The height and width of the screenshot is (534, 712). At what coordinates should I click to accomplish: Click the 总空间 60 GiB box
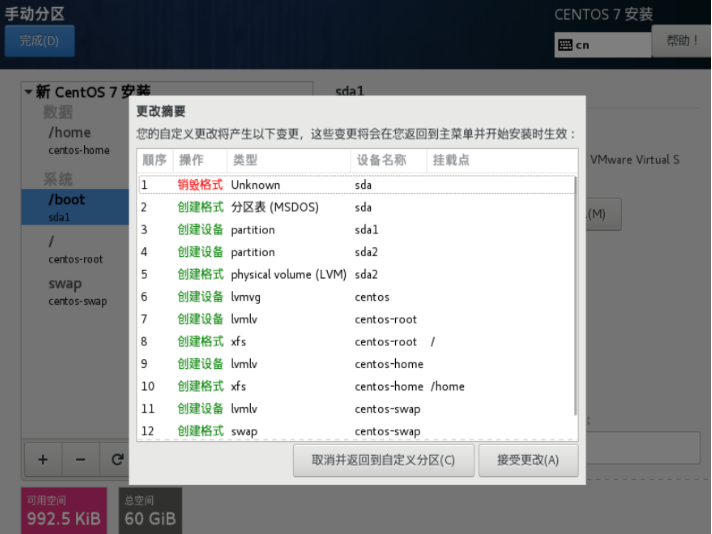click(x=150, y=511)
